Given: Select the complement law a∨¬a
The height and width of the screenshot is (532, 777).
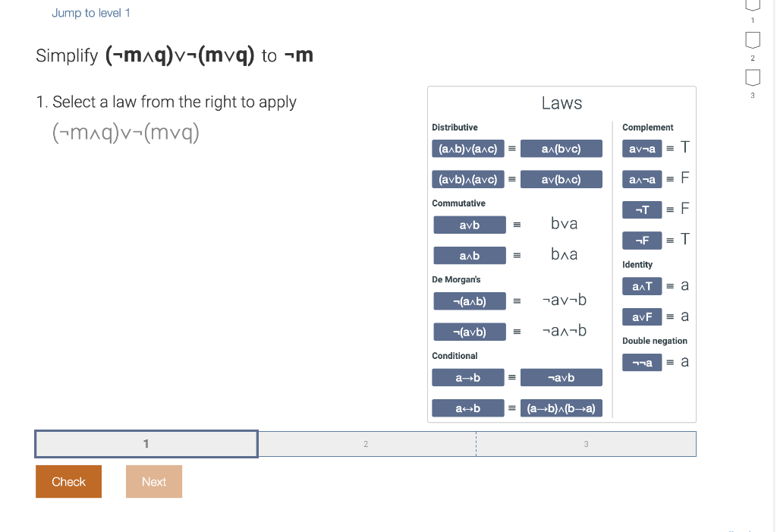Looking at the screenshot, I should tap(642, 148).
